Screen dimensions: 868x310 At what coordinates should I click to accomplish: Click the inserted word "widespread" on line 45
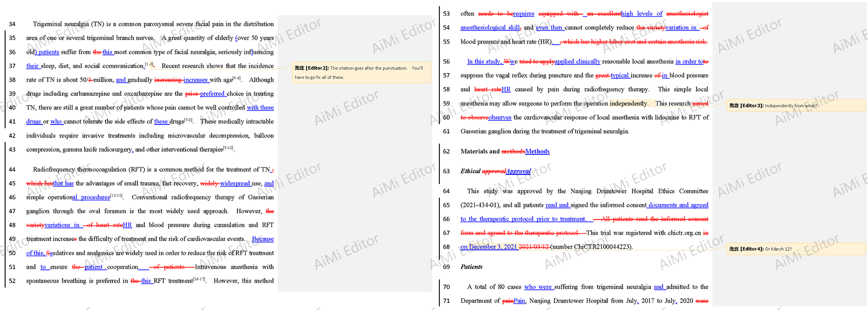pos(235,183)
